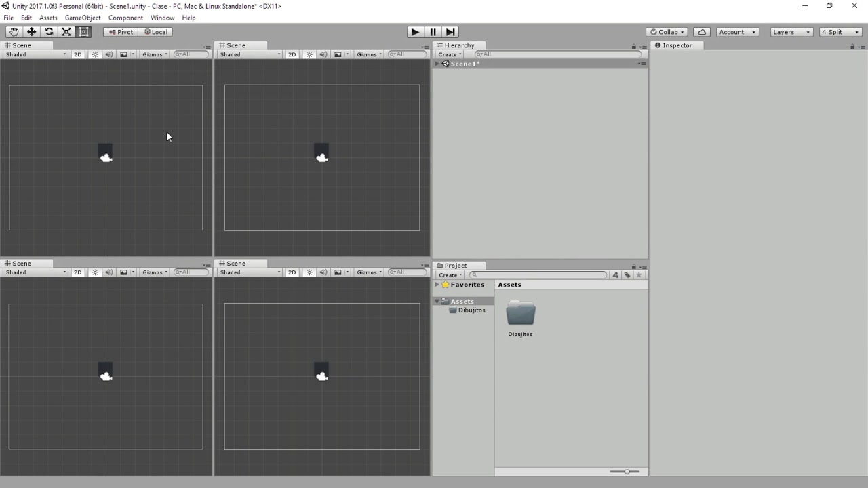Image resolution: width=868 pixels, height=488 pixels.
Task: Click the Inspector panel lock icon
Action: [x=852, y=47]
